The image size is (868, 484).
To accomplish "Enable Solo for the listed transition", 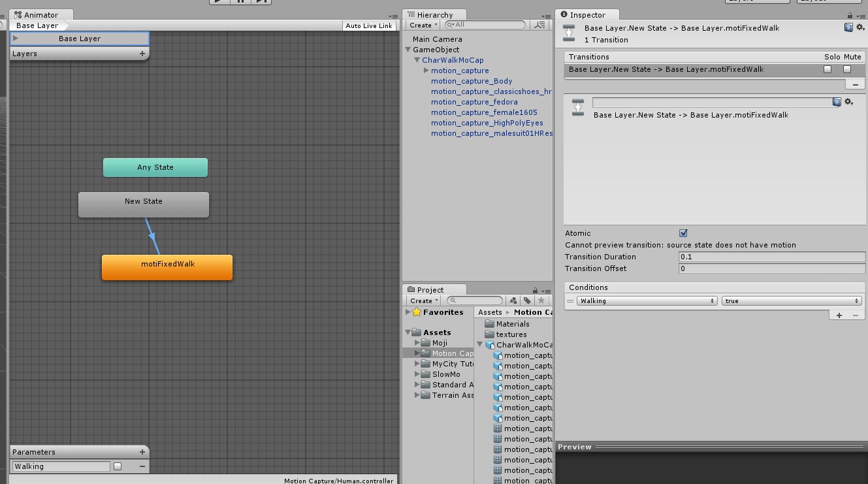I will (x=828, y=69).
